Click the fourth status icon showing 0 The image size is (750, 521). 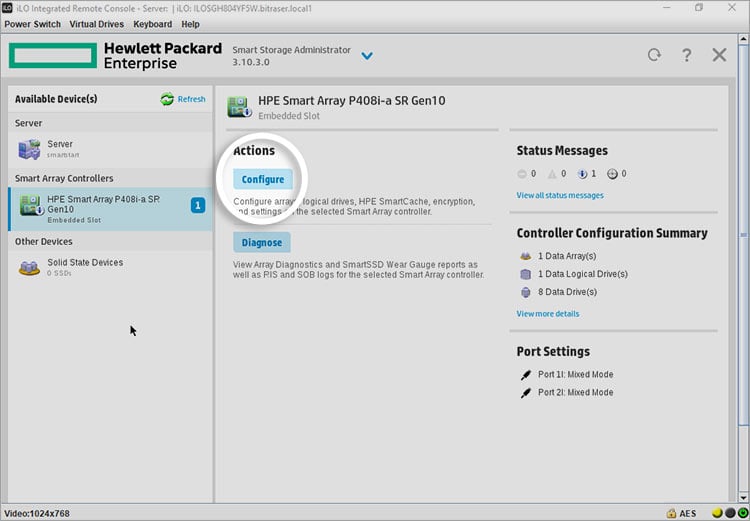(612, 174)
